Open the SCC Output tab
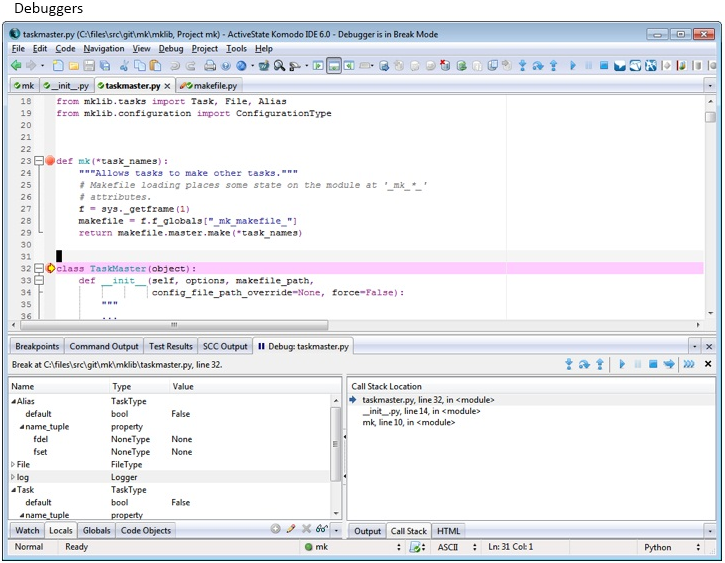 tap(225, 346)
